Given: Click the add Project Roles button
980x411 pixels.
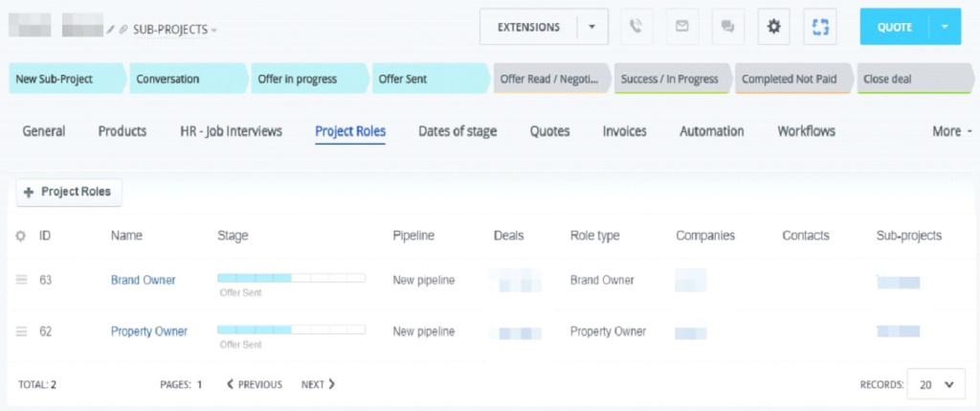Looking at the screenshot, I should [x=69, y=192].
